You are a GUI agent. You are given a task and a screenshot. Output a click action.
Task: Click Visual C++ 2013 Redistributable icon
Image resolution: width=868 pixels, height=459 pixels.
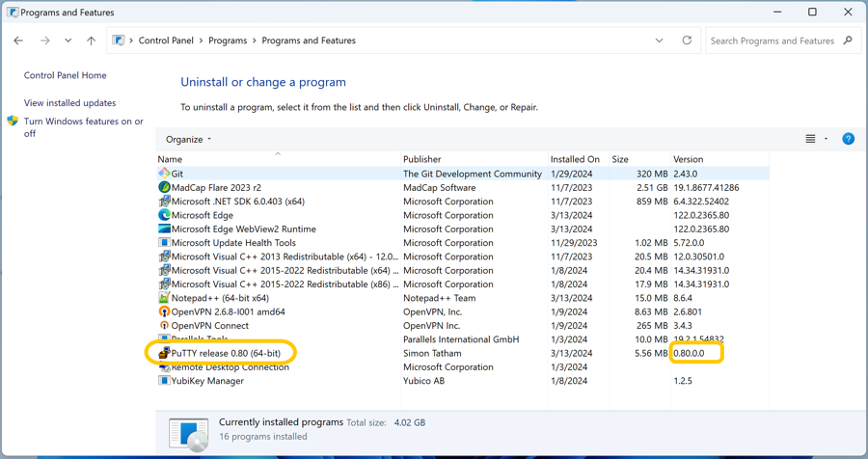pyautogui.click(x=164, y=256)
